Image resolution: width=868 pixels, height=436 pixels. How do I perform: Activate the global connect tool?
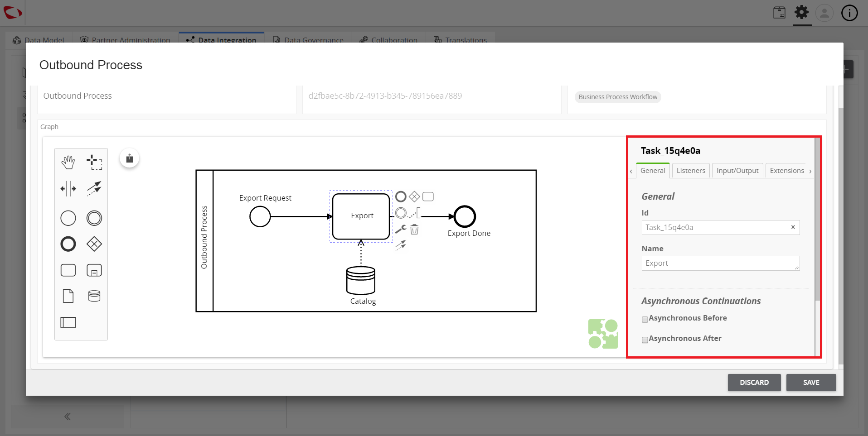[x=94, y=188]
